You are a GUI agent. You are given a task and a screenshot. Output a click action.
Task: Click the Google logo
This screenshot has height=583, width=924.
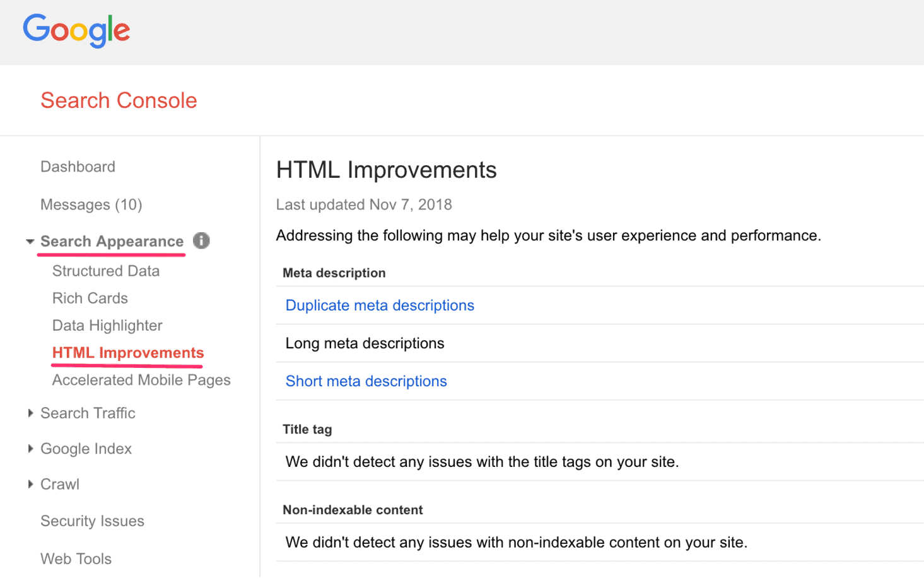point(76,31)
